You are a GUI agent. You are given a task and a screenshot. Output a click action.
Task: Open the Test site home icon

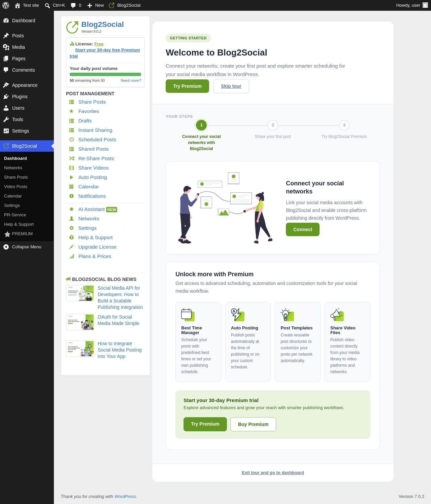click(18, 5)
